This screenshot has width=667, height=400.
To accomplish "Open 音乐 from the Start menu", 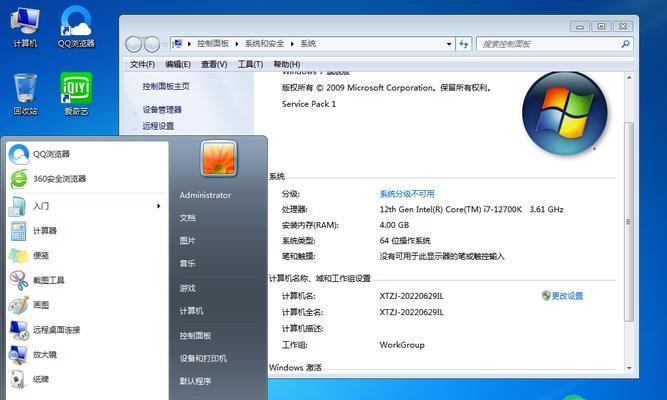I will click(188, 263).
